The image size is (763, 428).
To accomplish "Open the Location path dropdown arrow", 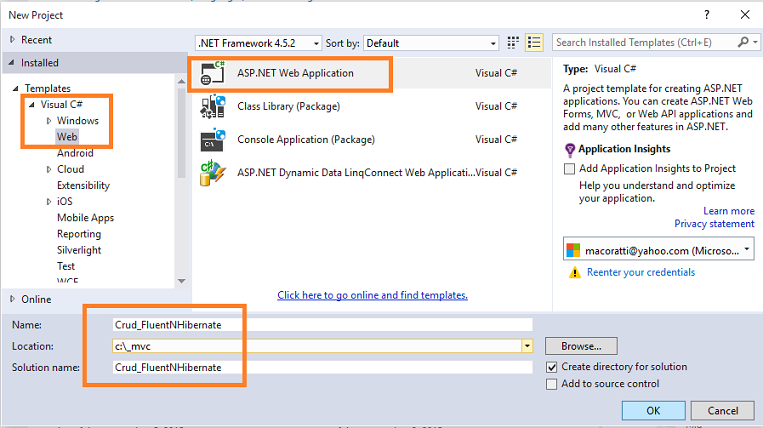I will pos(527,346).
